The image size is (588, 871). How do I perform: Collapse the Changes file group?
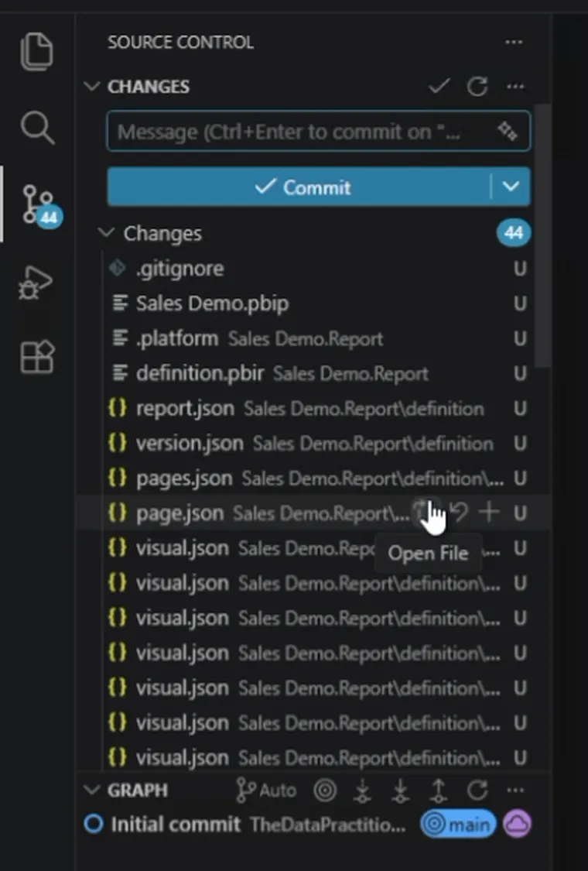click(106, 233)
